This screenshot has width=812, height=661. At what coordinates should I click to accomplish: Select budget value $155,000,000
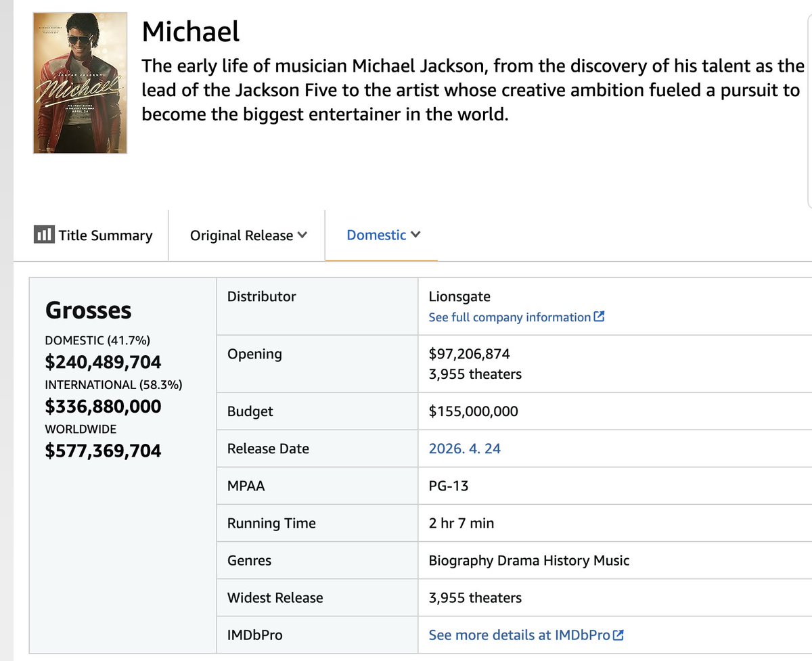coord(474,411)
